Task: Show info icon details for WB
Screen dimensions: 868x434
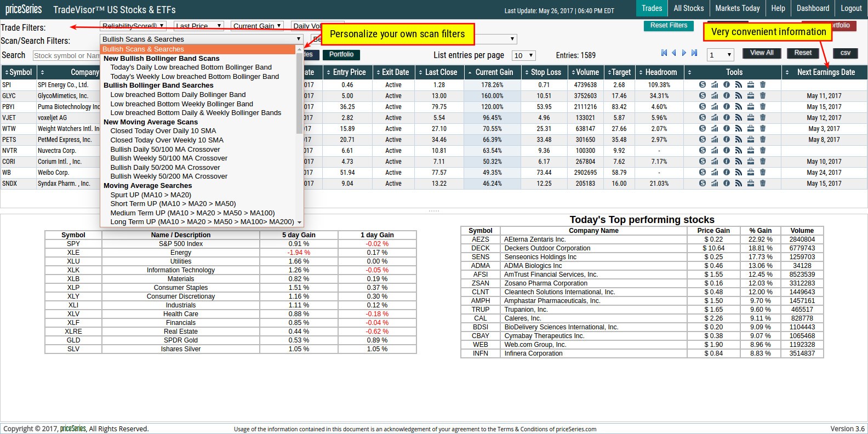Action: pos(727,173)
